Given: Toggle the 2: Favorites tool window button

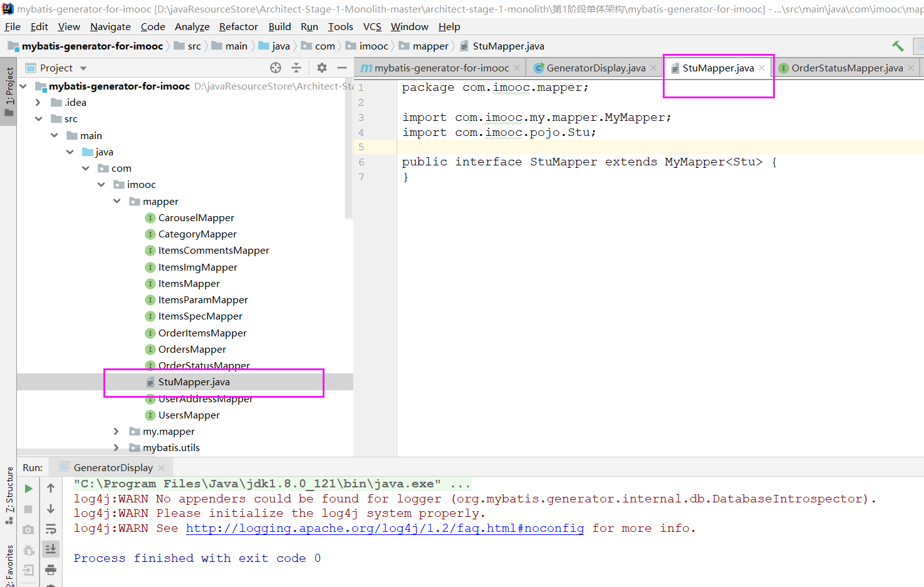Looking at the screenshot, I should click(x=9, y=565).
